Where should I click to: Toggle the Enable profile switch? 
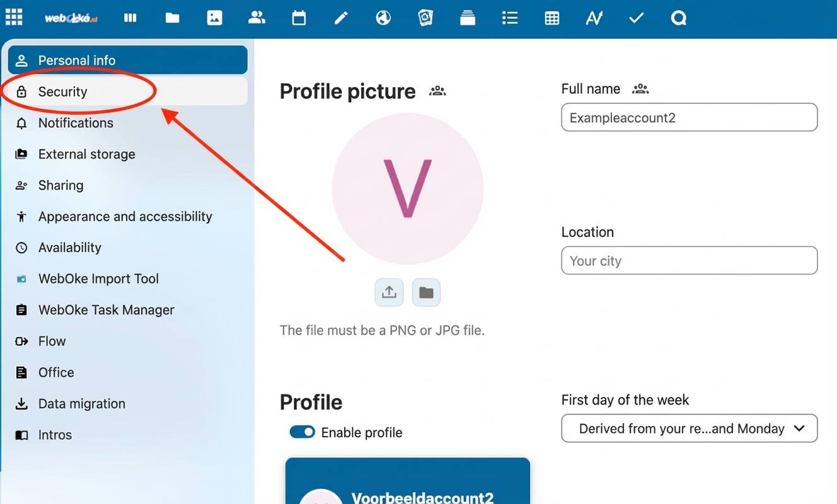pos(302,432)
